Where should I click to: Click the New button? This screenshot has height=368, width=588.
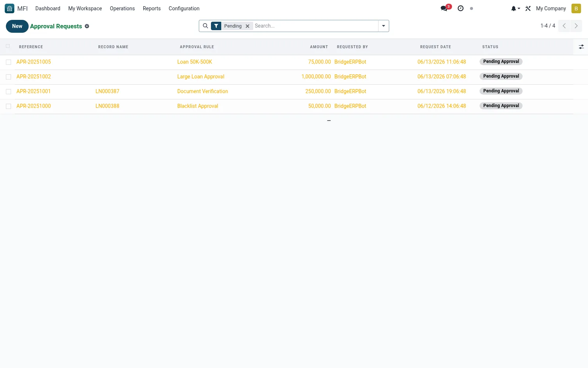tap(17, 26)
